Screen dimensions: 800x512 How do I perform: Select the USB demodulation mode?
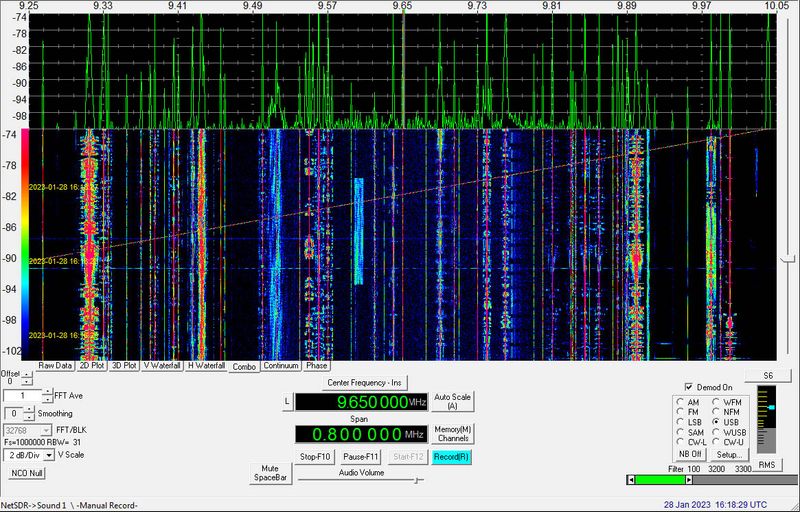coord(716,422)
